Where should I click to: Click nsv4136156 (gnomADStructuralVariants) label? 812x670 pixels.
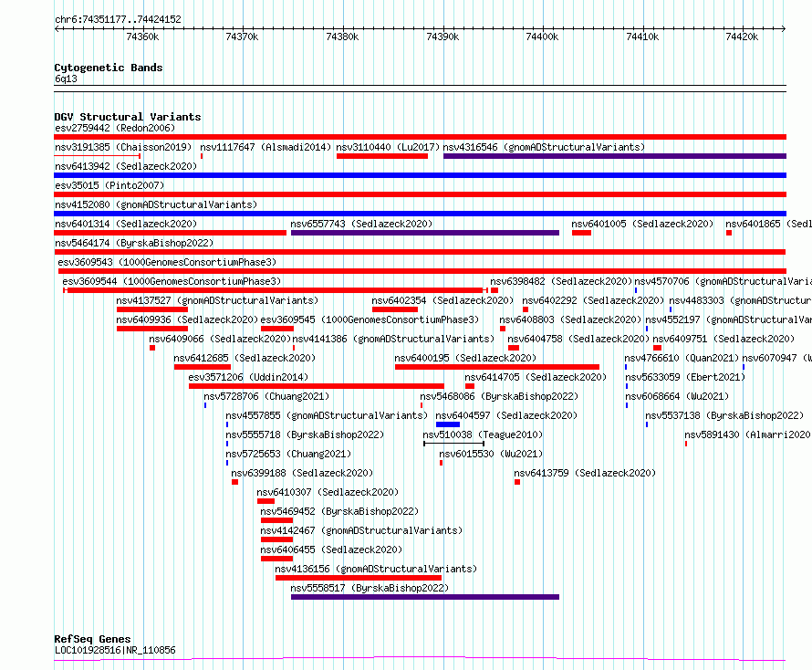pos(376,569)
